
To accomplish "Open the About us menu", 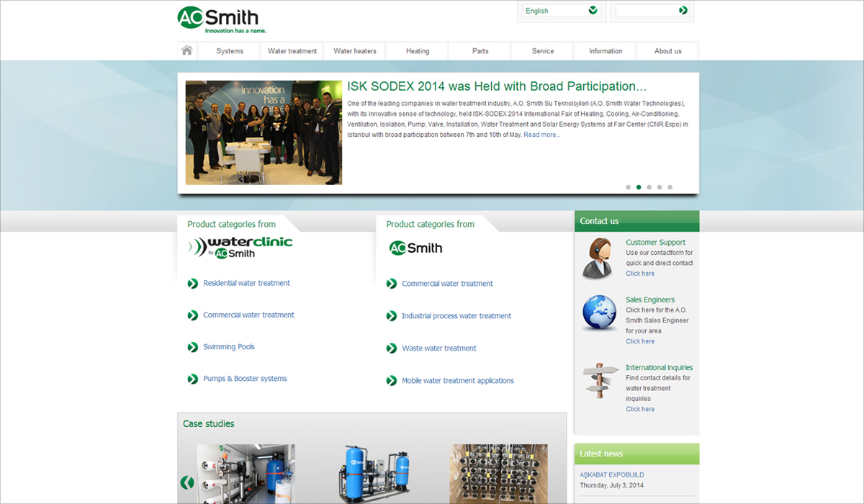I will [668, 51].
